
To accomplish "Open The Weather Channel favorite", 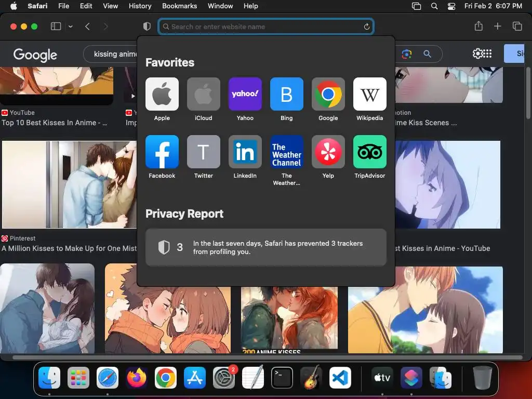I will pos(287,152).
